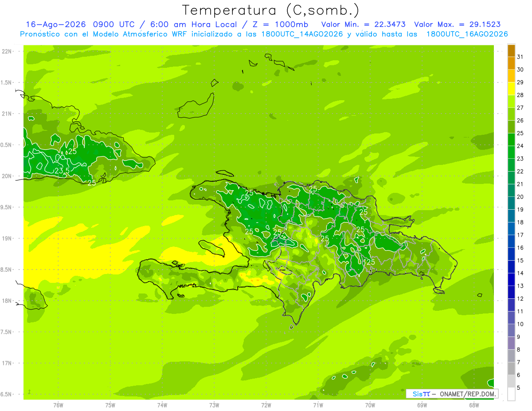The image size is (532, 411).
Task: Click the '8.5N' latitude axis label
Action: tap(6, 270)
